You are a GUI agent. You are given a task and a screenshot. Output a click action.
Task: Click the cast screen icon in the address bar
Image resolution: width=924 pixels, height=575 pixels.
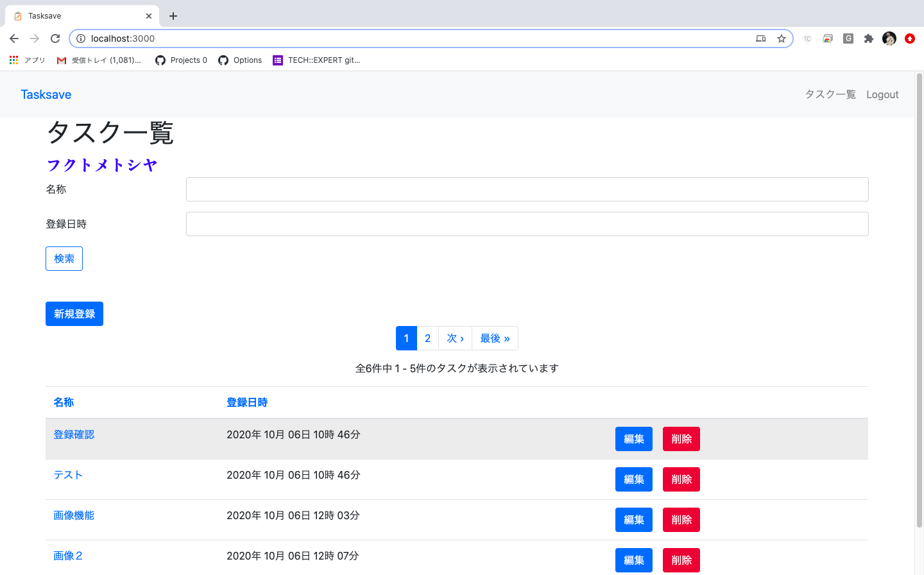[761, 39]
